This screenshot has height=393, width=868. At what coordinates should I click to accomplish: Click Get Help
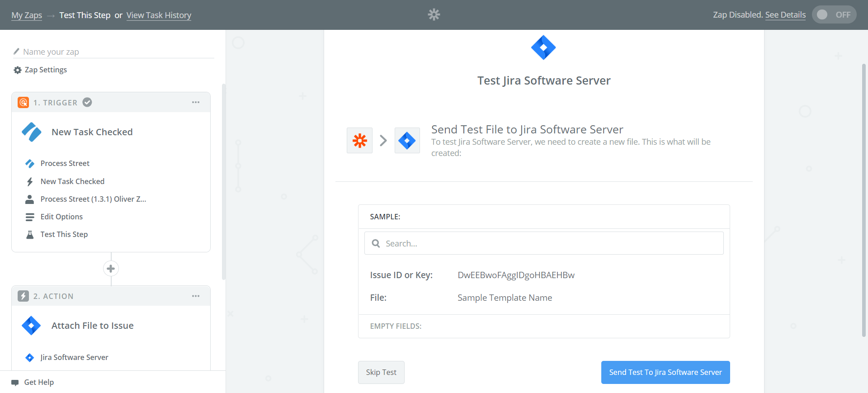(39, 383)
